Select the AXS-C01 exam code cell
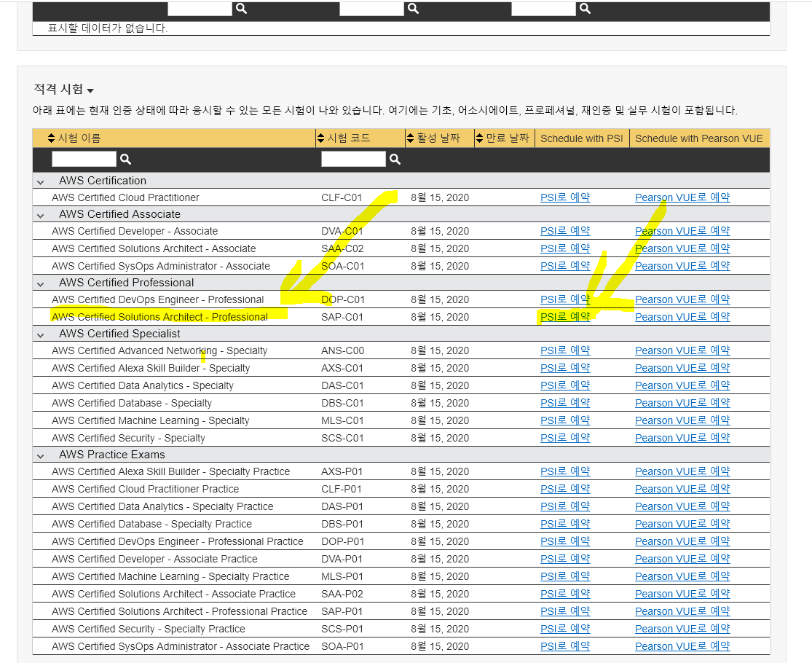This screenshot has width=812, height=663. tap(342, 368)
